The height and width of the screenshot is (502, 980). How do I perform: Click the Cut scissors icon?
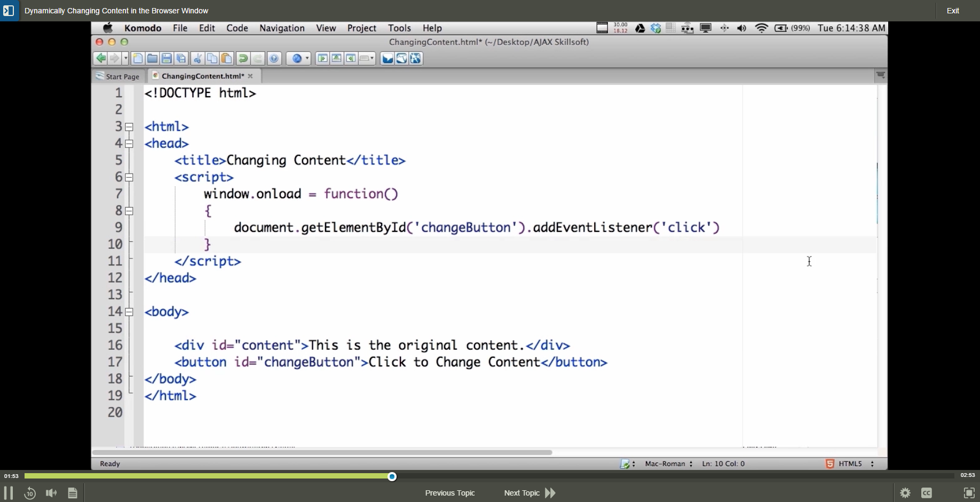click(x=197, y=59)
